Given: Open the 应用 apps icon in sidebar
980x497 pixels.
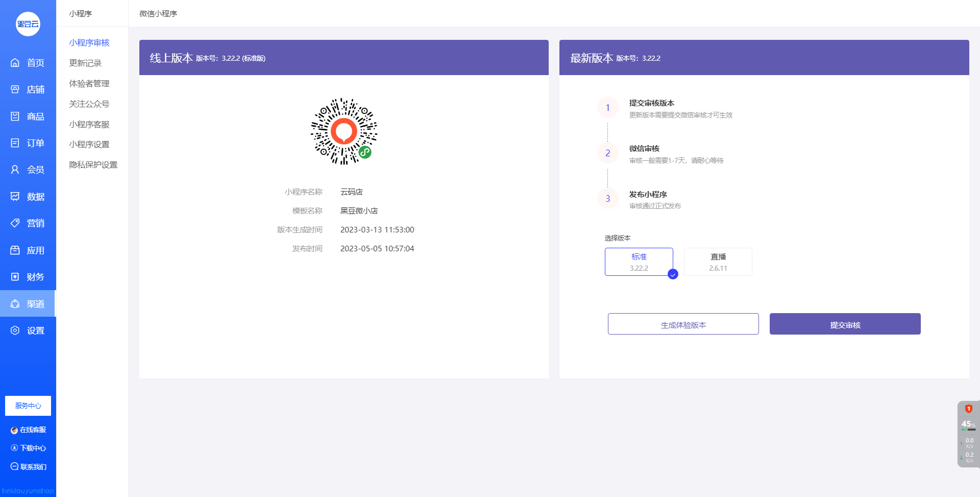Looking at the screenshot, I should click(15, 250).
